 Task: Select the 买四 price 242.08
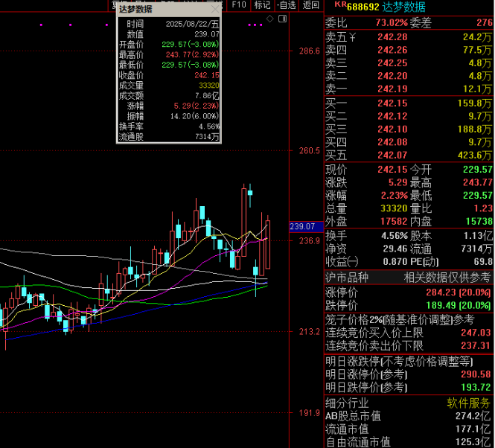pyautogui.click(x=392, y=142)
